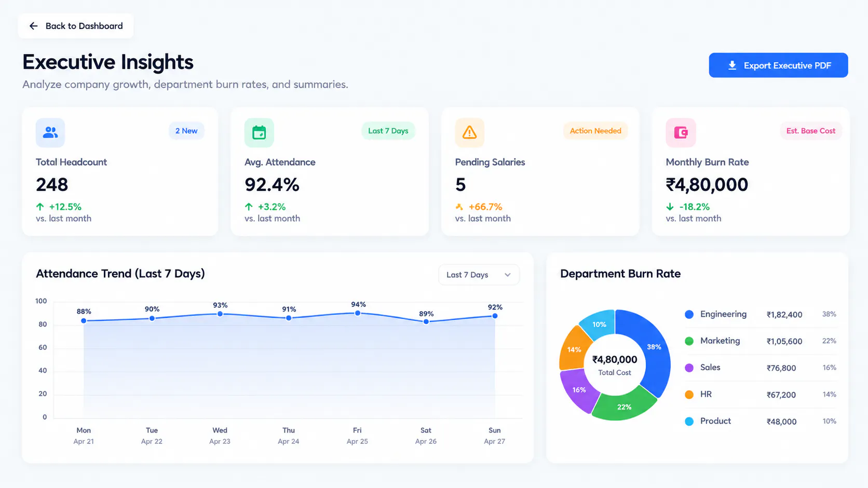
Task: Click the headcount value 248
Action: point(52,185)
